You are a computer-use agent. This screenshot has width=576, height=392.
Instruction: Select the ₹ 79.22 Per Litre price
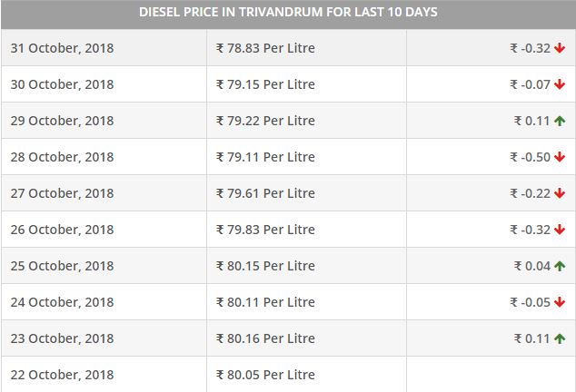265,121
